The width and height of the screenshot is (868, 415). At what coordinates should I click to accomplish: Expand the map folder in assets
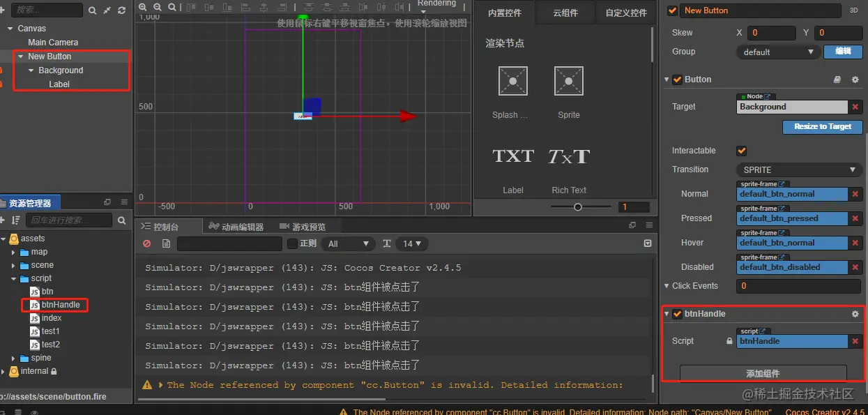(13, 252)
